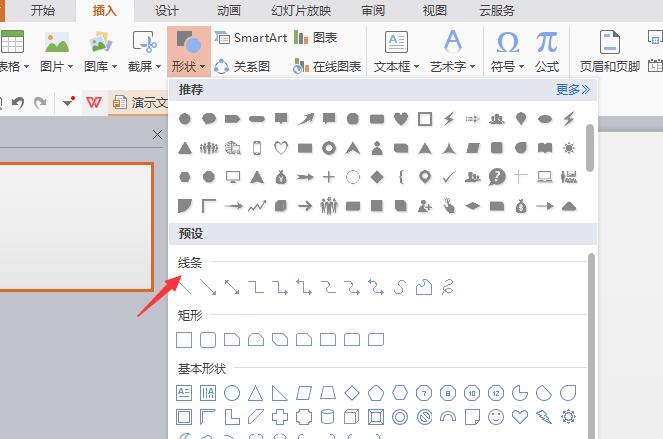Choose the recommended checkmark shape
This screenshot has width=663, height=439.
click(449, 177)
